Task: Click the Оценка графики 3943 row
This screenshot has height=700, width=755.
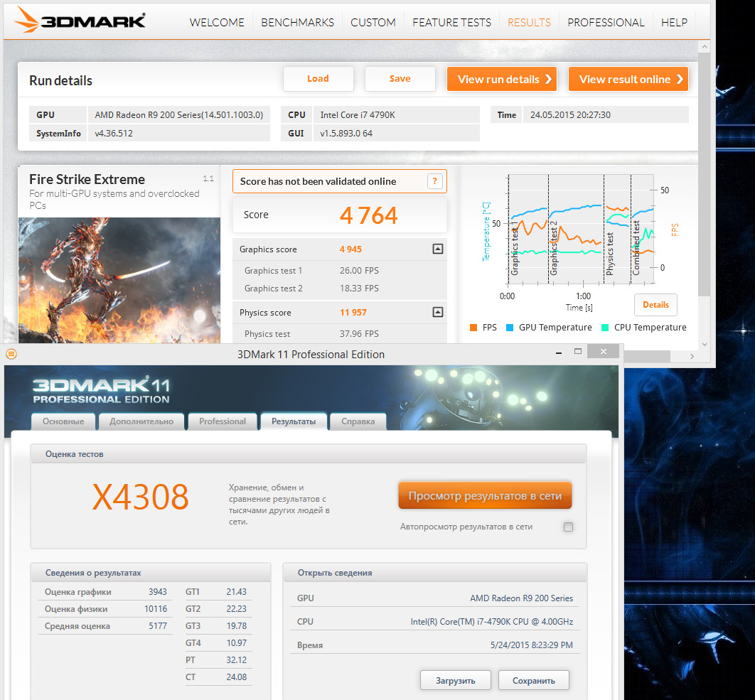Action: pos(105,592)
